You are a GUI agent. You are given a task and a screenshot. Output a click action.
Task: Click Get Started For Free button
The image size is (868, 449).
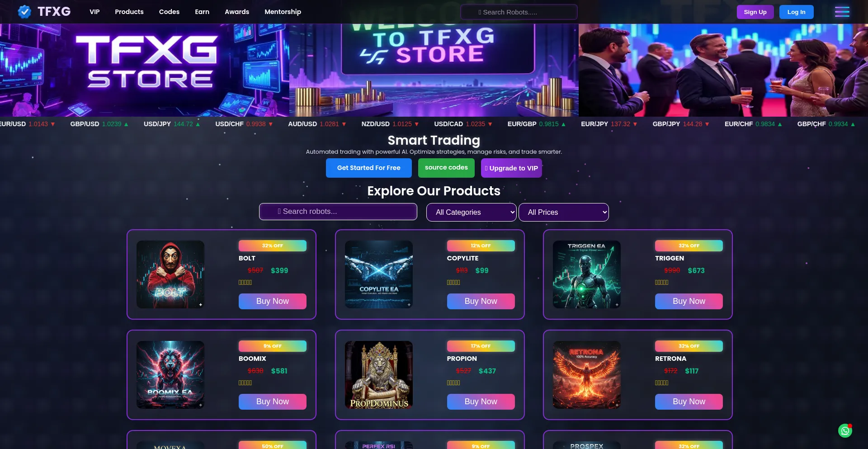tap(369, 168)
